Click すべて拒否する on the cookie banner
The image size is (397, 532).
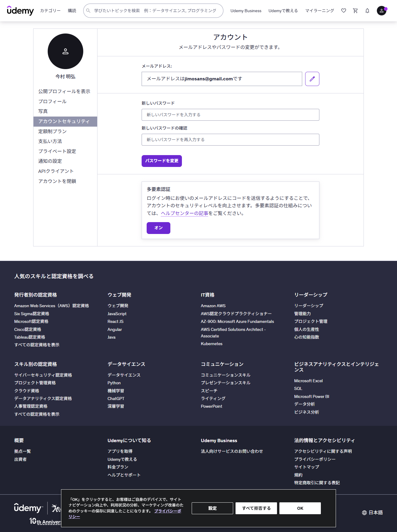pos(256,508)
